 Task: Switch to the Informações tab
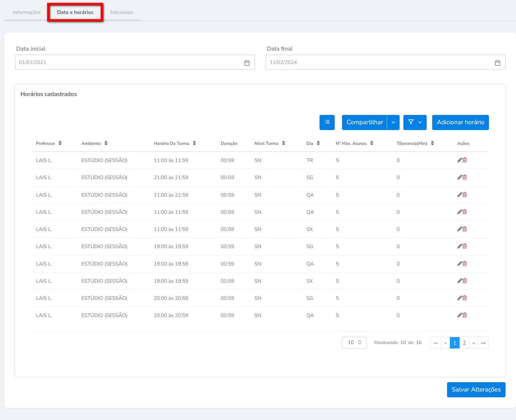[27, 12]
